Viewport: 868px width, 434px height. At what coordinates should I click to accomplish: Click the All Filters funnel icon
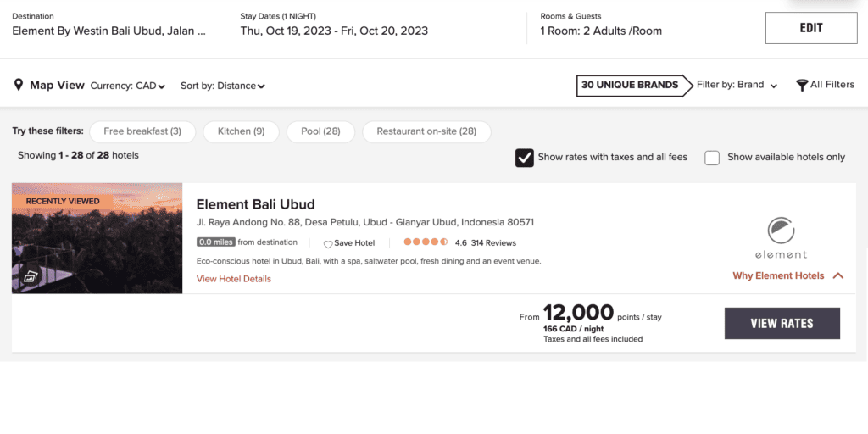click(801, 85)
